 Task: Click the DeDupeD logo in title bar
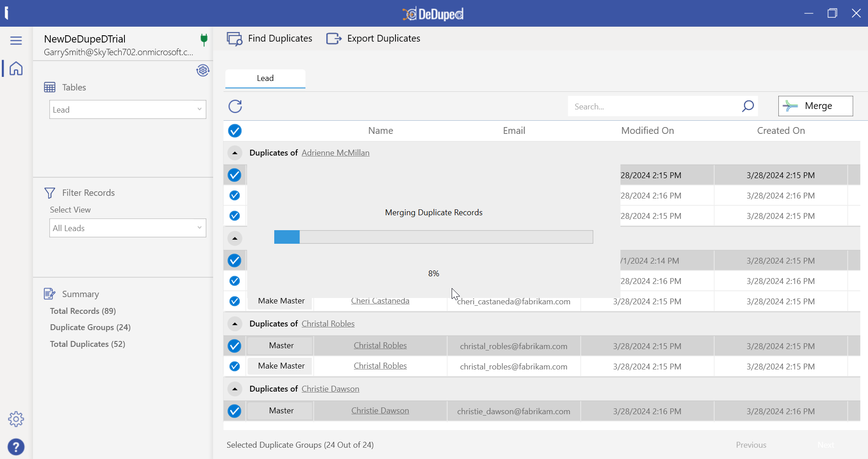pyautogui.click(x=433, y=14)
